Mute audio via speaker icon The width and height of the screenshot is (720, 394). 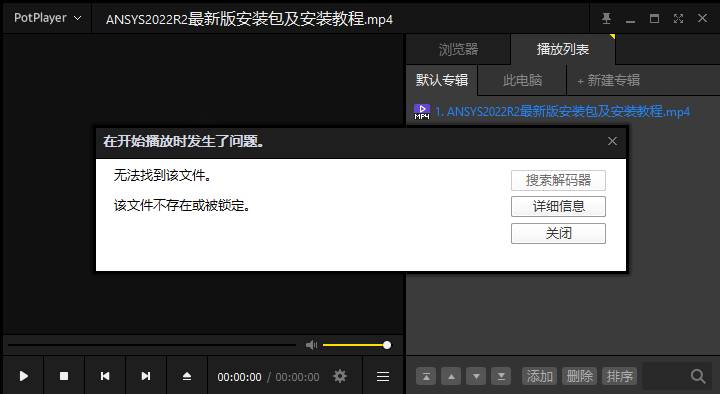point(311,345)
